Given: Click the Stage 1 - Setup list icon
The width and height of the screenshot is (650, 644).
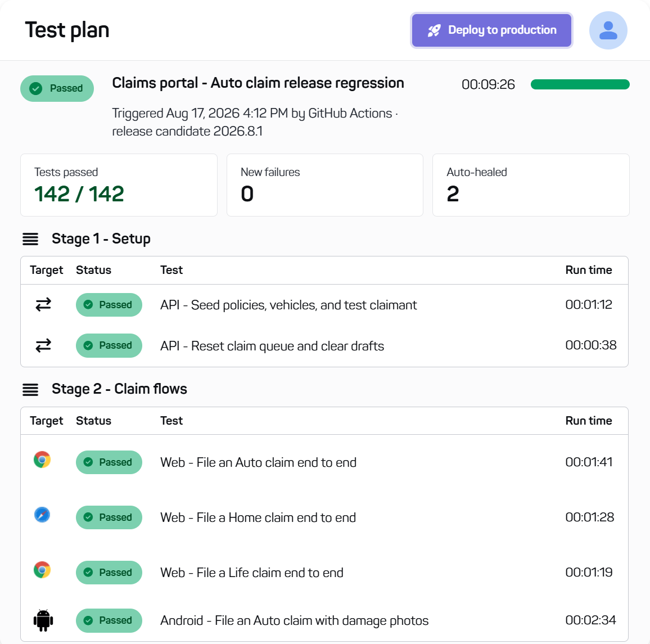Looking at the screenshot, I should click(x=30, y=239).
